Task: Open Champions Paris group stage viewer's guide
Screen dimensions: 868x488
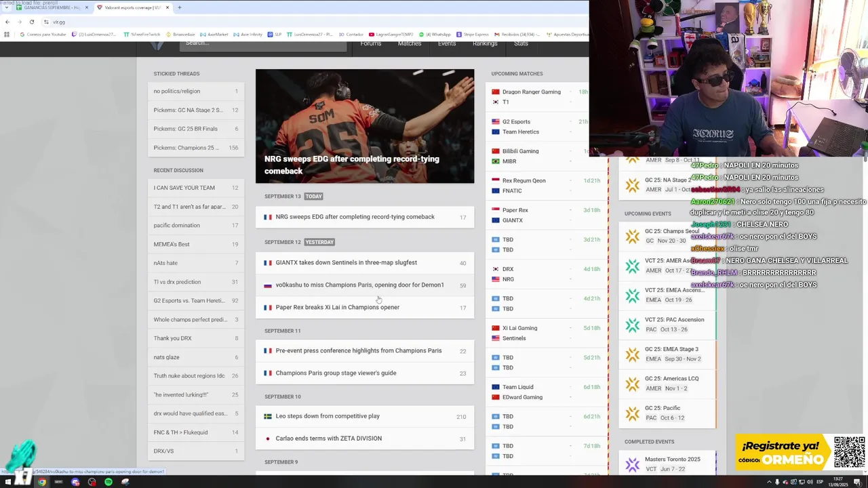Action: coord(365,373)
